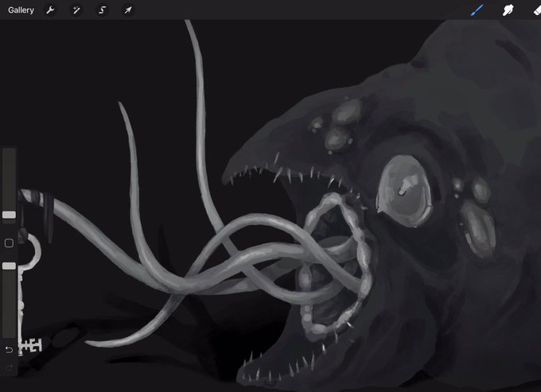Open the Gallery view

tap(21, 10)
